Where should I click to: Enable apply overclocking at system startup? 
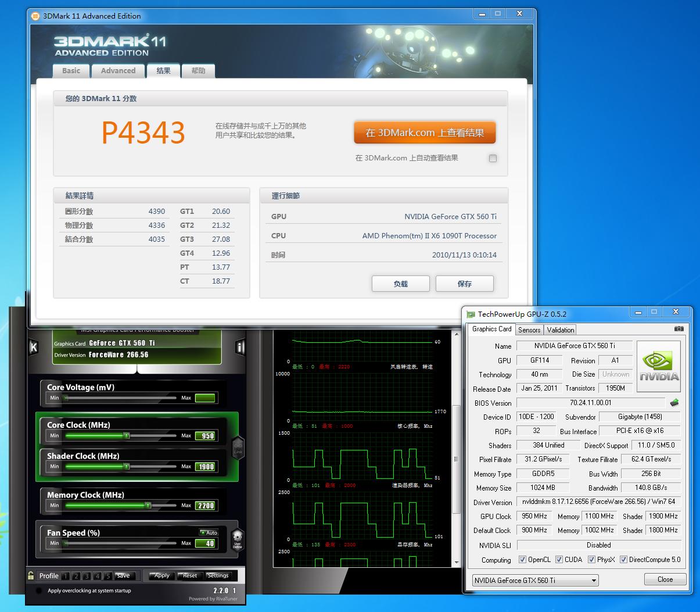click(38, 590)
